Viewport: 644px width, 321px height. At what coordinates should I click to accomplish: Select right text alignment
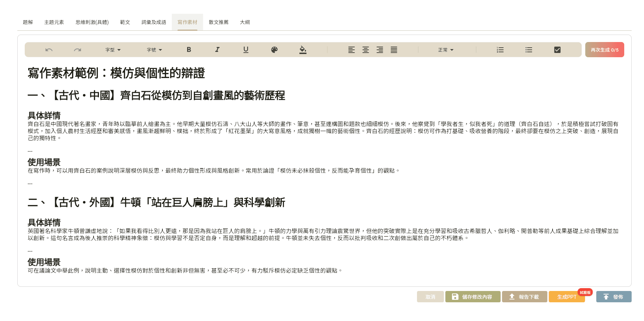point(380,49)
